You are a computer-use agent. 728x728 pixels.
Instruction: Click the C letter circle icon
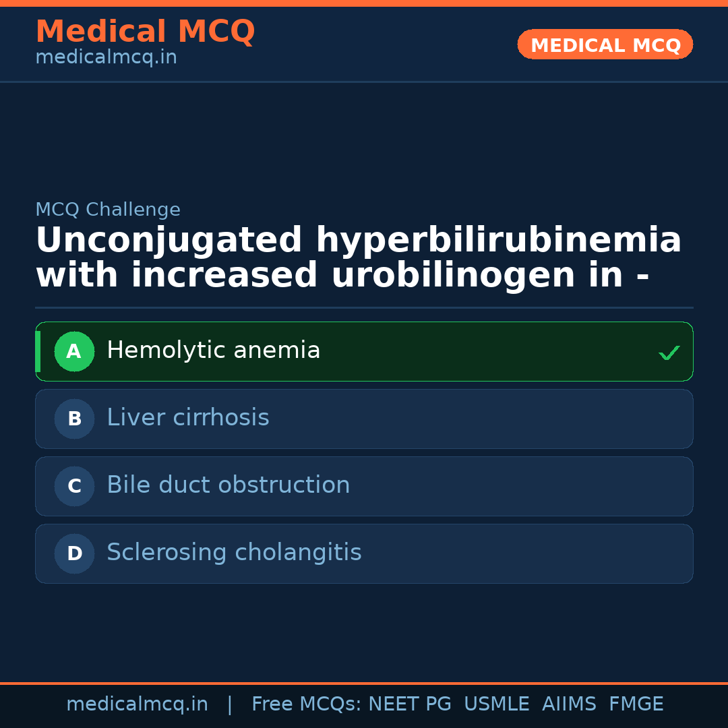pos(74,486)
